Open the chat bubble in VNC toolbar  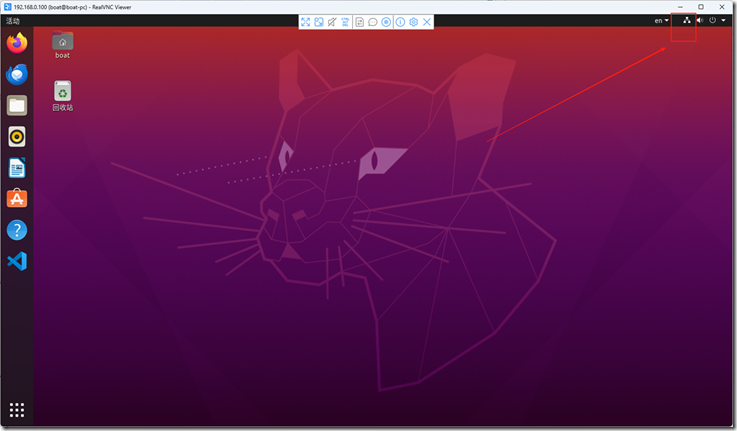click(x=373, y=22)
